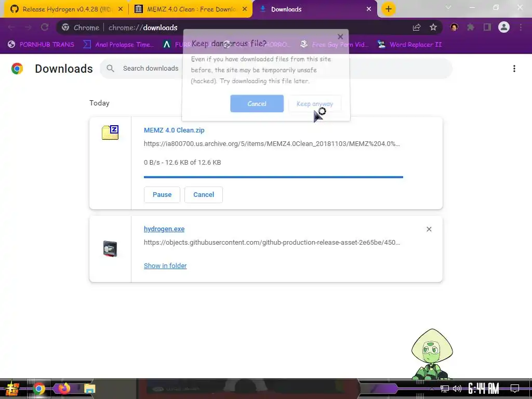Bookmark this page with star icon
The height and width of the screenshot is (399, 532).
tap(433, 28)
